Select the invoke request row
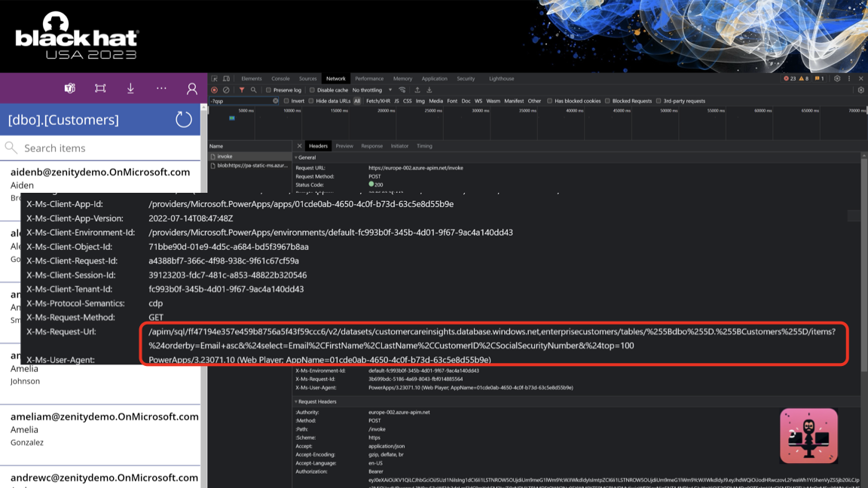This screenshot has width=868, height=488. 249,157
